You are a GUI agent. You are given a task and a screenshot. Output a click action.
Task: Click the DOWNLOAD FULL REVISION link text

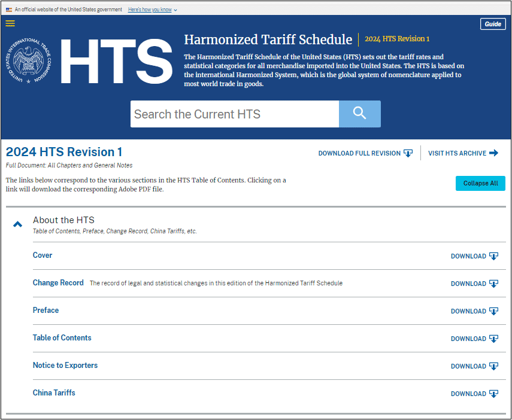[x=359, y=153]
